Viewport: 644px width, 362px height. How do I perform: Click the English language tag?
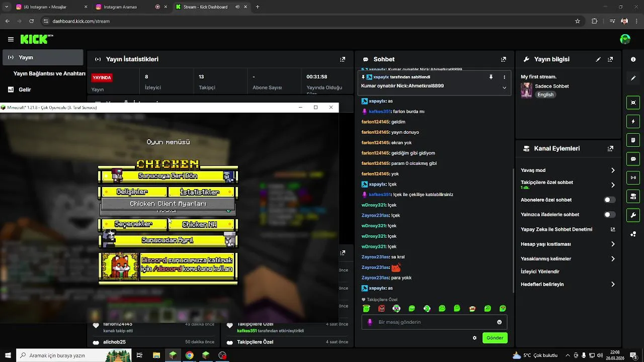click(545, 95)
